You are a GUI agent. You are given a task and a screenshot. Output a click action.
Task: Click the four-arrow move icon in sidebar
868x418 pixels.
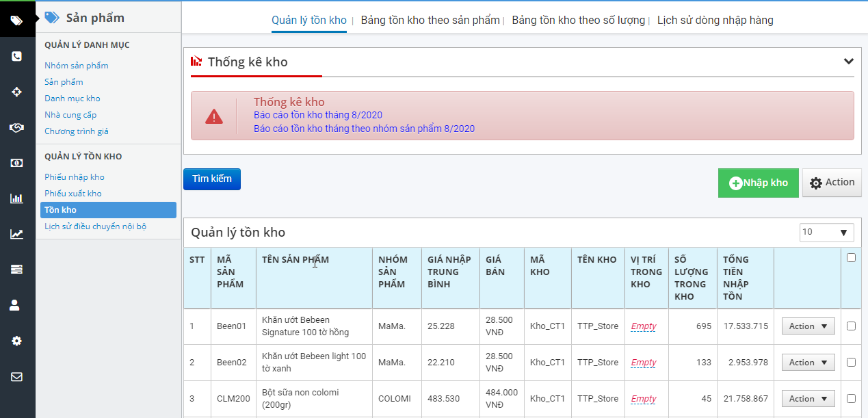[x=16, y=92]
